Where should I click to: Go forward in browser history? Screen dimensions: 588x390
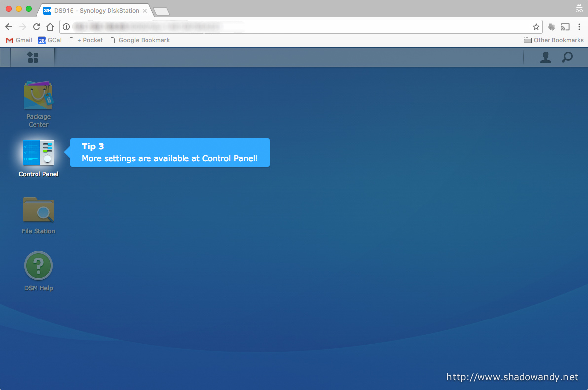[23, 27]
